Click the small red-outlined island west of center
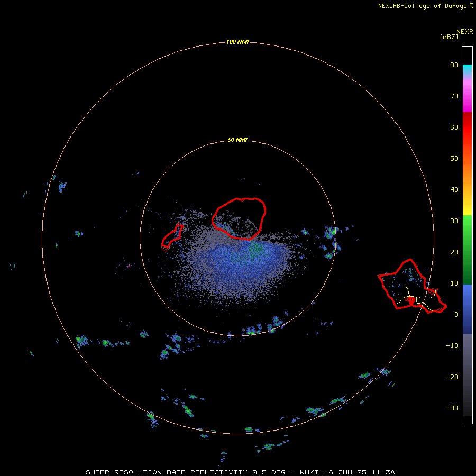 (x=172, y=237)
